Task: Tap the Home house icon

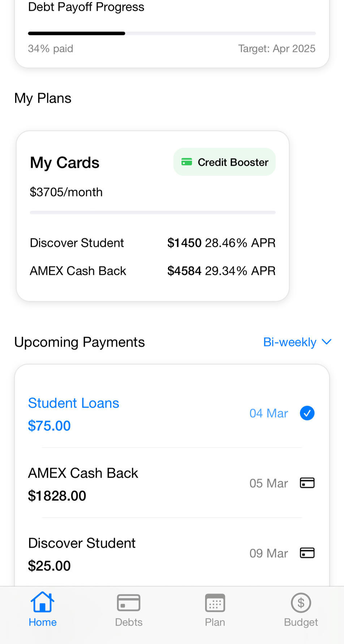Action: point(42,602)
